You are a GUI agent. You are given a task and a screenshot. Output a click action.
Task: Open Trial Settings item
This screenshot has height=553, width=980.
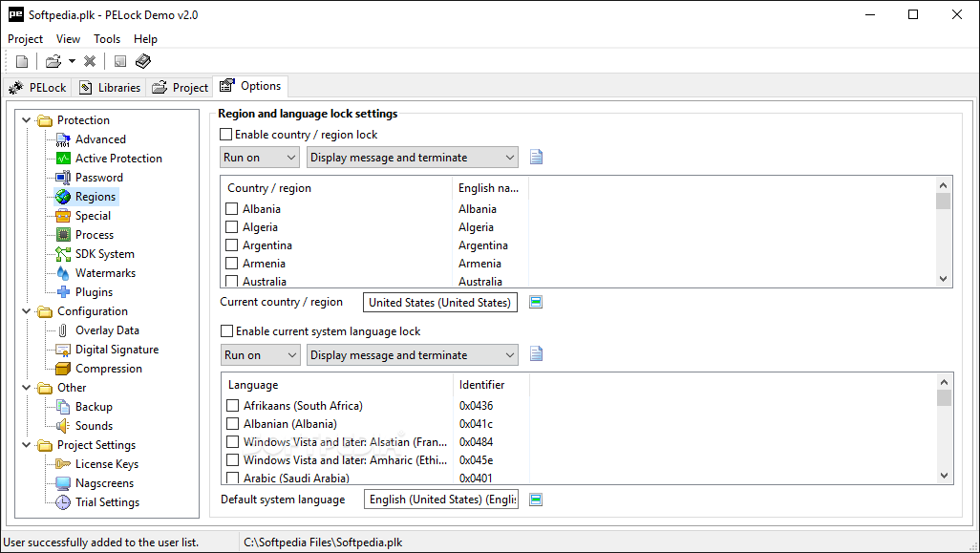pyautogui.click(x=107, y=502)
